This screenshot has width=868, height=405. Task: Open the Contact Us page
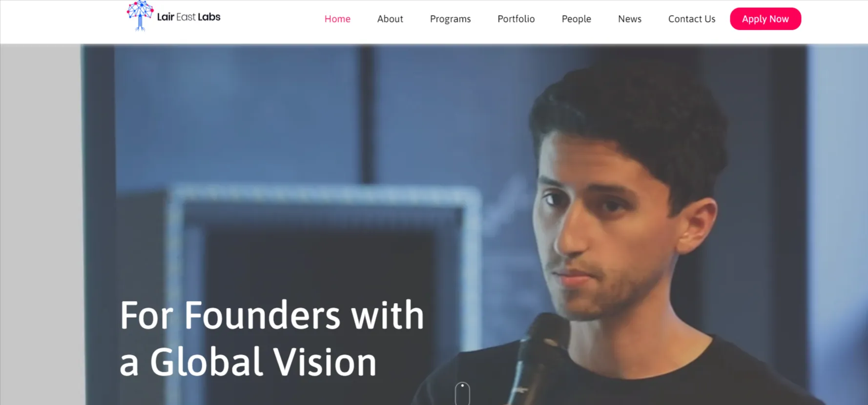pyautogui.click(x=691, y=19)
